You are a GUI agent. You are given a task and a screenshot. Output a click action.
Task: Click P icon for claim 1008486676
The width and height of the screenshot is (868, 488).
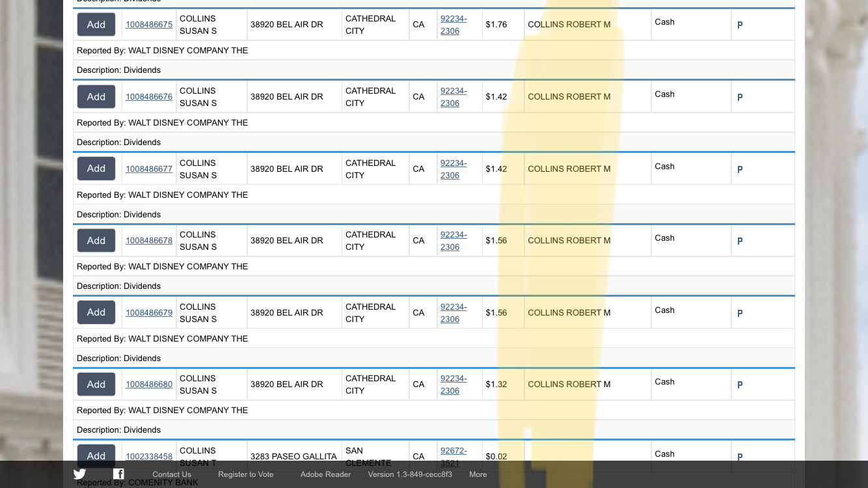(x=740, y=98)
